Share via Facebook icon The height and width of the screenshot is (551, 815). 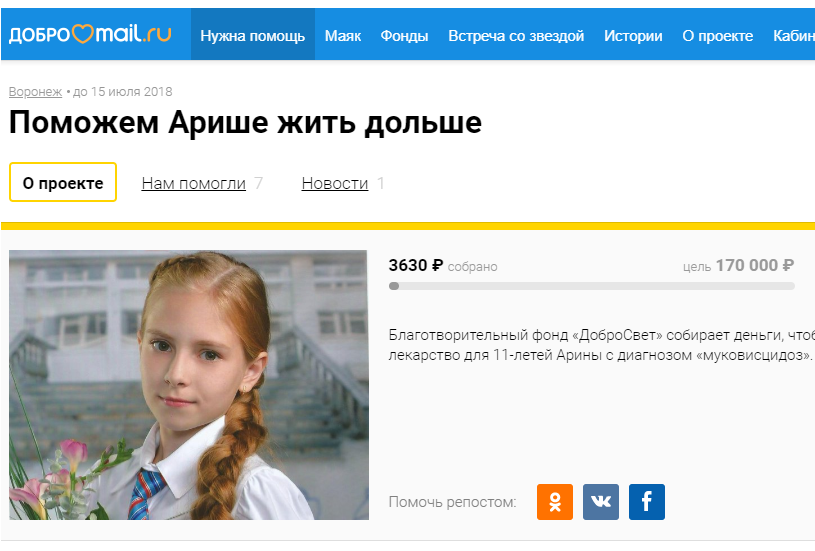647,502
